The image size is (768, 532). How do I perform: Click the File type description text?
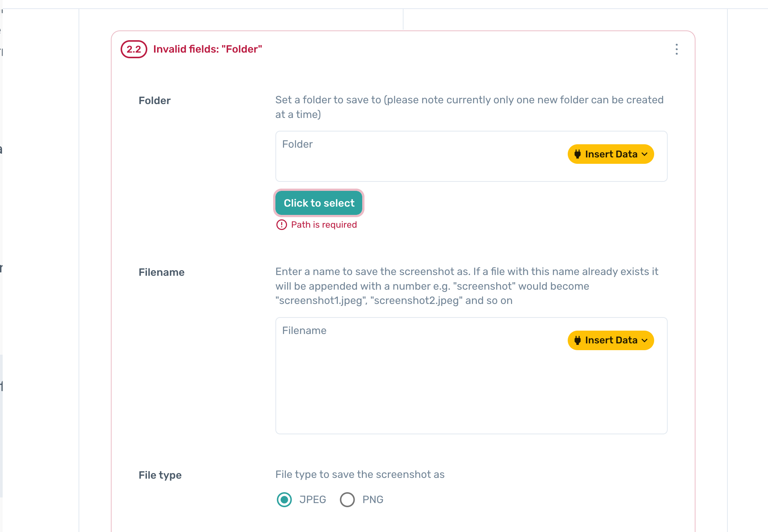tap(360, 475)
